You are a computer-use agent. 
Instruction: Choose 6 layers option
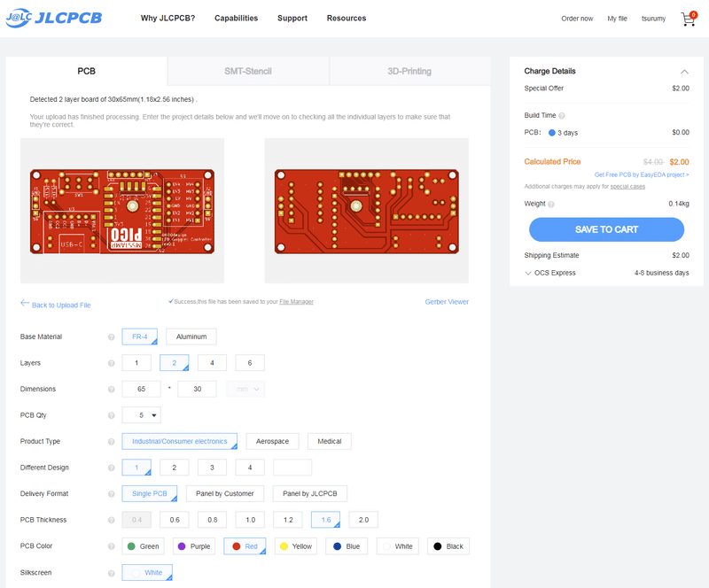[x=250, y=363]
